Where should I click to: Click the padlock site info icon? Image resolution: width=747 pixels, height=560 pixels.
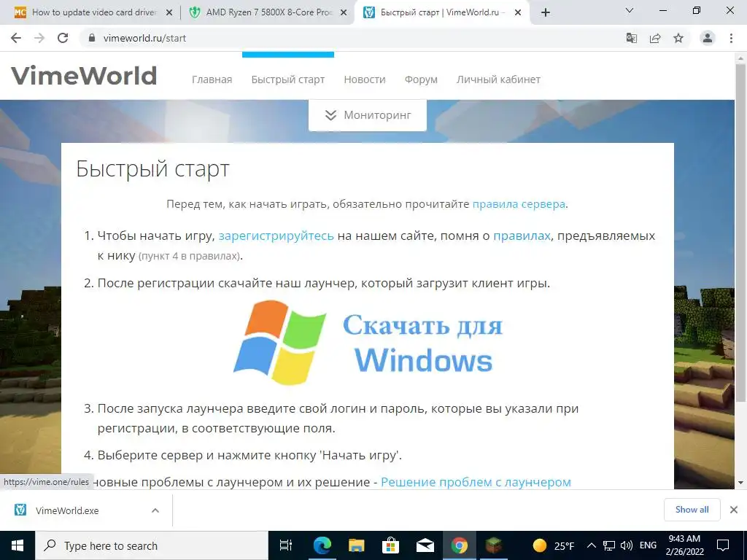pos(92,38)
